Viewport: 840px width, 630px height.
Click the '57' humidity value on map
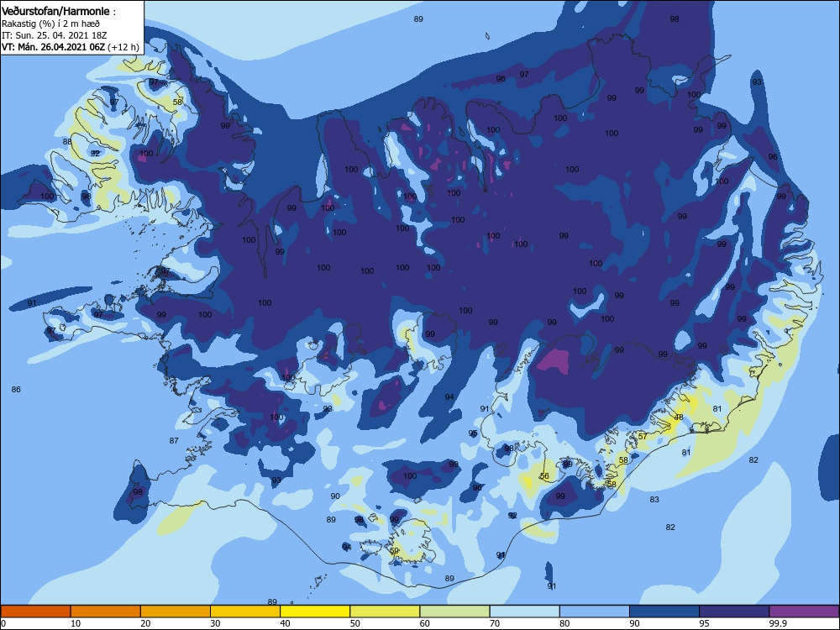(x=643, y=437)
